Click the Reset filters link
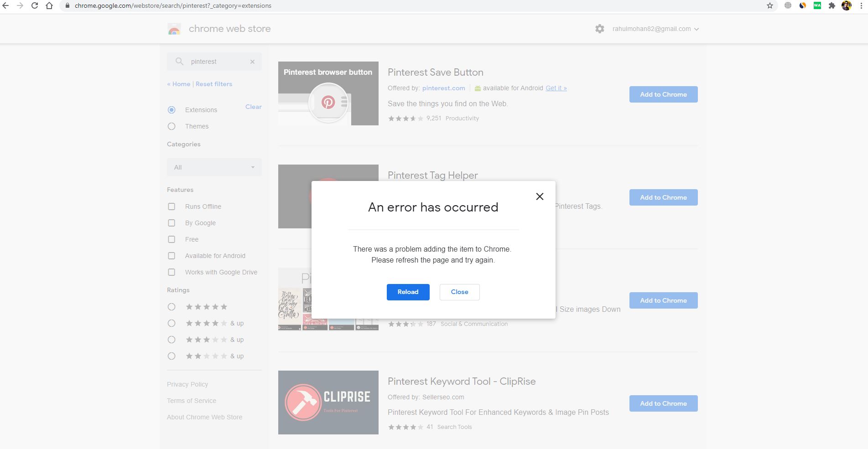The image size is (868, 449). [214, 84]
